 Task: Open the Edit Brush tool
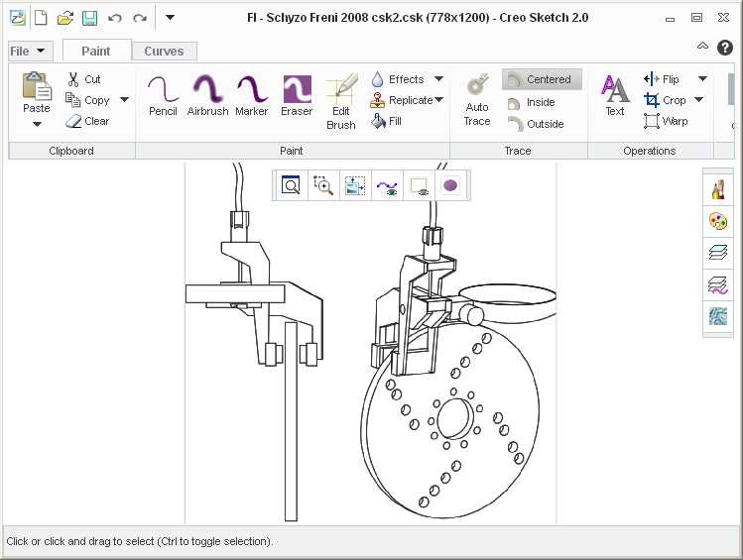[340, 102]
